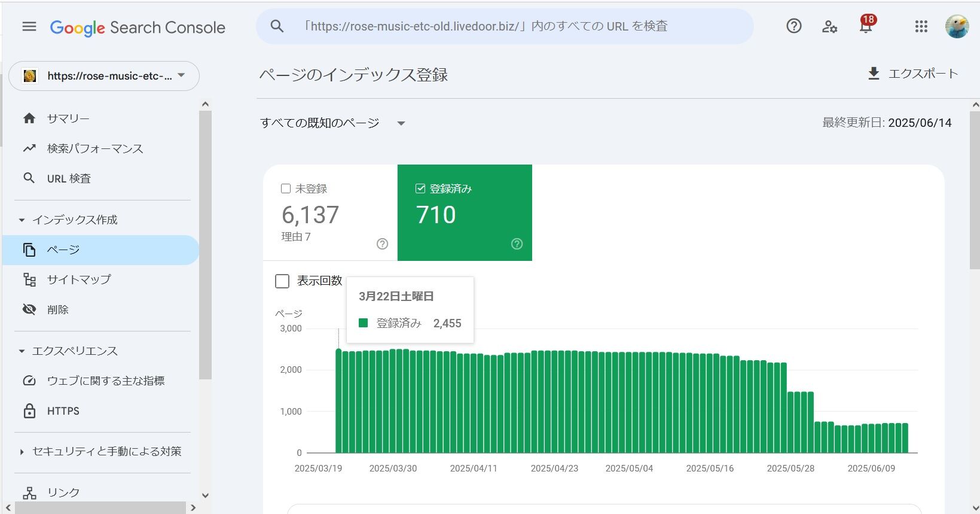Click the 2025/06/09 axis date label
980x514 pixels.
point(871,469)
